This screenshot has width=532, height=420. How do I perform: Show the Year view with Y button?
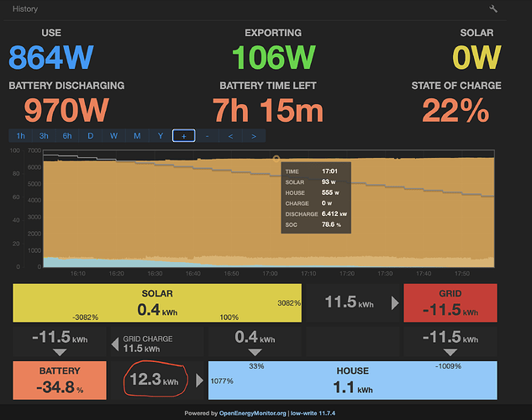pos(161,135)
